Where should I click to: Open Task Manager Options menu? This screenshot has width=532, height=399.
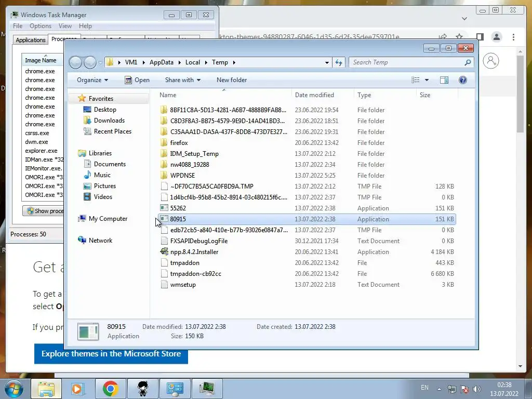click(41, 26)
